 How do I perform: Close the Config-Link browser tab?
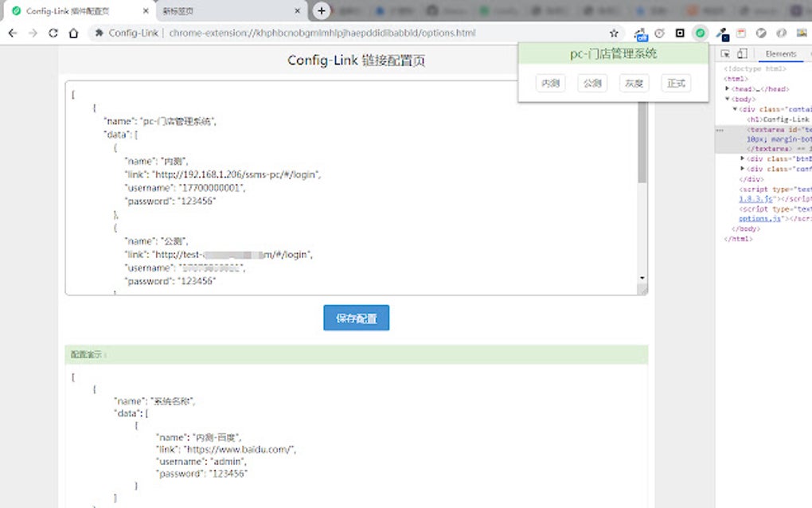click(x=146, y=10)
